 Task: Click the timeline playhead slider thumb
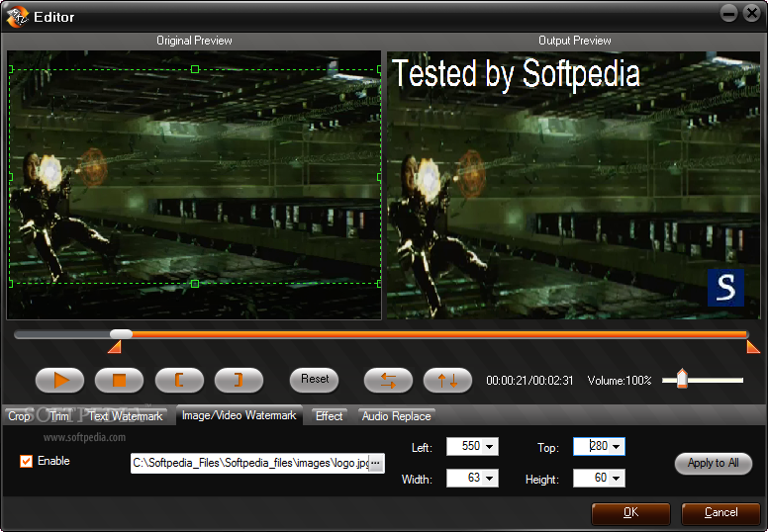(121, 334)
